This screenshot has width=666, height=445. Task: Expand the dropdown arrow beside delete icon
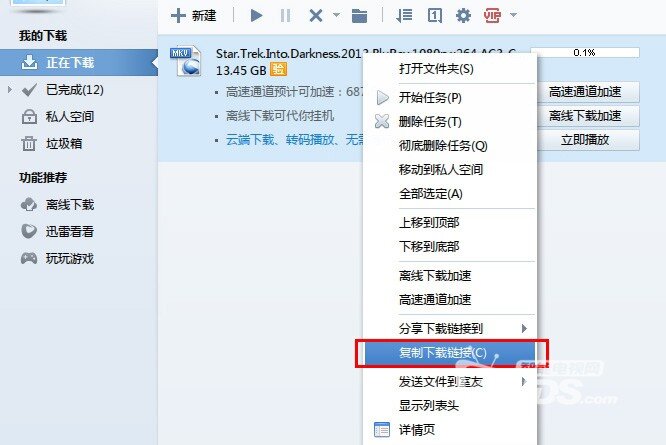coord(336,15)
